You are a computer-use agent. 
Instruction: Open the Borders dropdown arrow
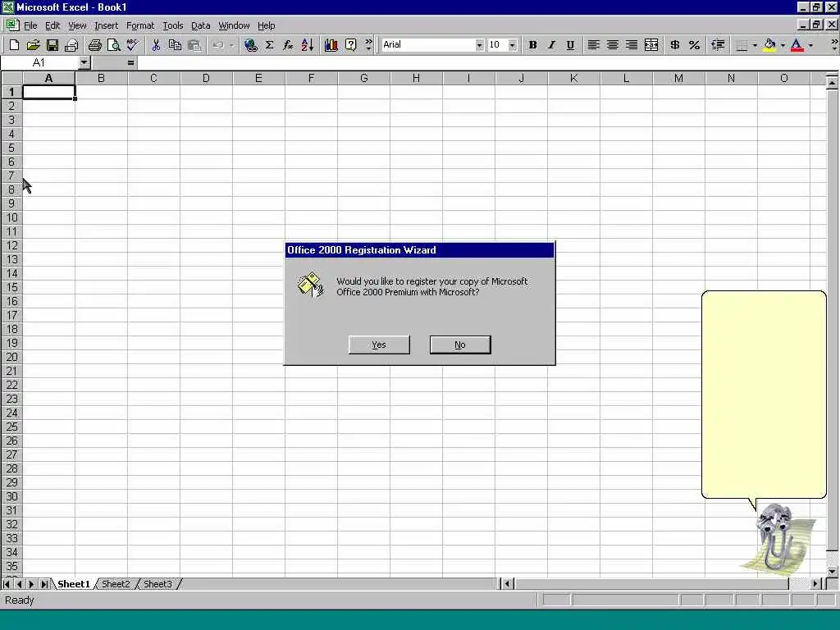[x=755, y=45]
